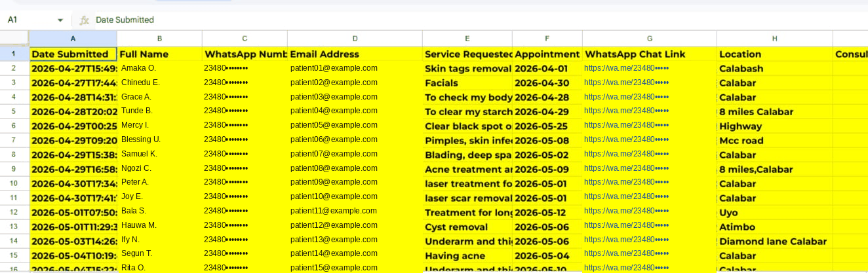Select the Highway location cell
868x273 pixels.
(775, 125)
